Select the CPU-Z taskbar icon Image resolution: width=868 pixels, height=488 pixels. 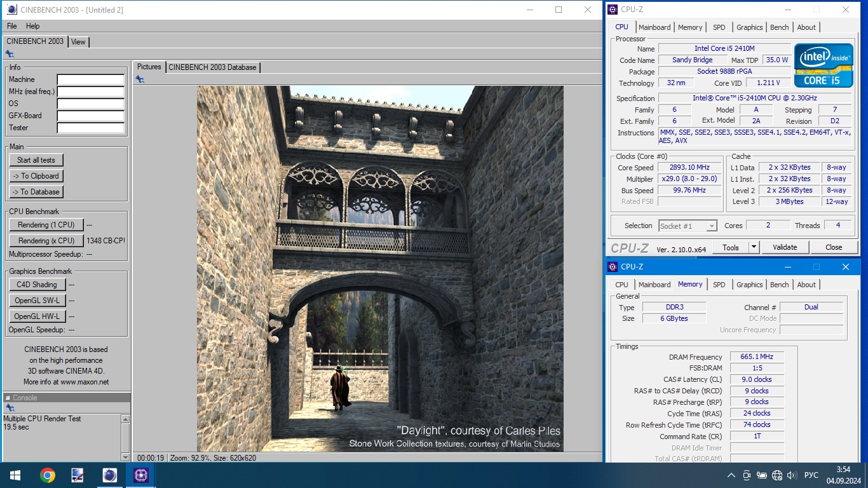pyautogui.click(x=140, y=475)
